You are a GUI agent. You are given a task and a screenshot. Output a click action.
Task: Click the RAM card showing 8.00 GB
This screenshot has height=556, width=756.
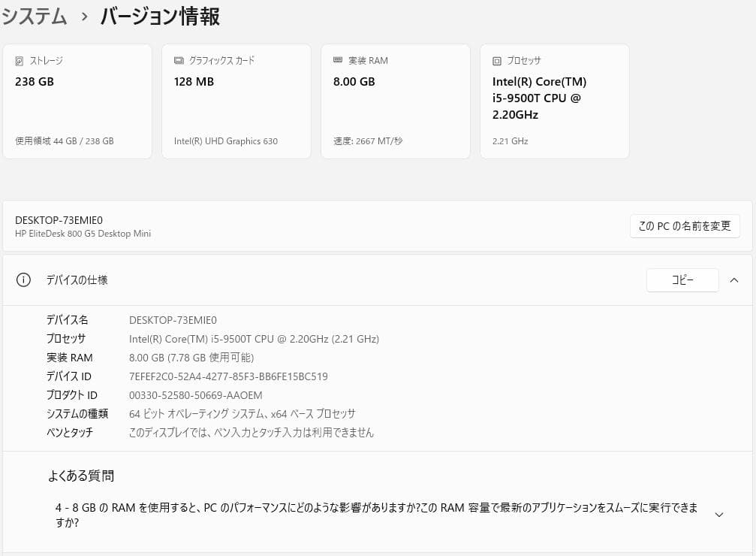pos(396,101)
